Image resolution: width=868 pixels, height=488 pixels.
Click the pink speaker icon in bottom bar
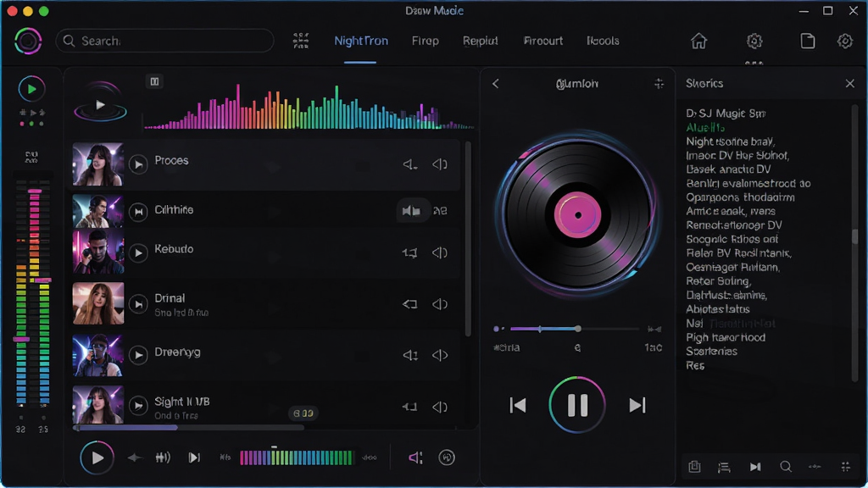click(415, 457)
